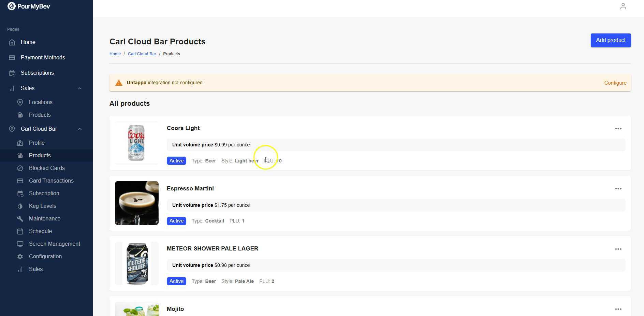Click the Home breadcrumb link
This screenshot has width=644, height=316.
coord(115,54)
